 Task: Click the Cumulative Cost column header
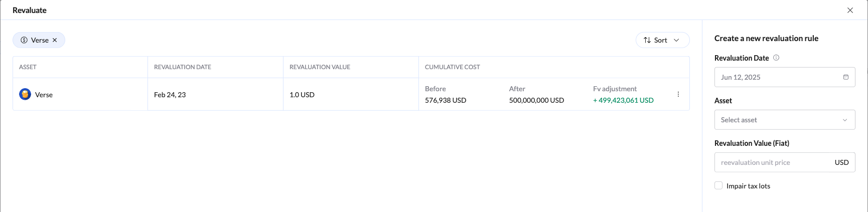(x=453, y=67)
